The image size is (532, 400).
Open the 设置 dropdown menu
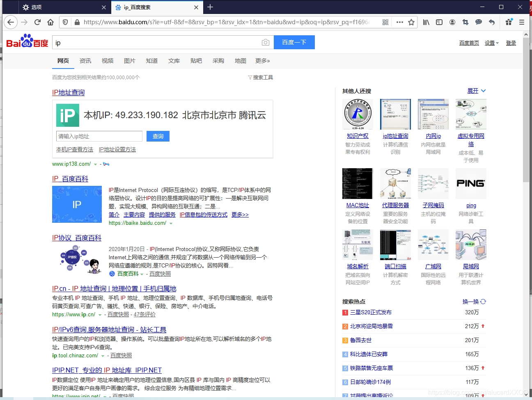point(491,43)
